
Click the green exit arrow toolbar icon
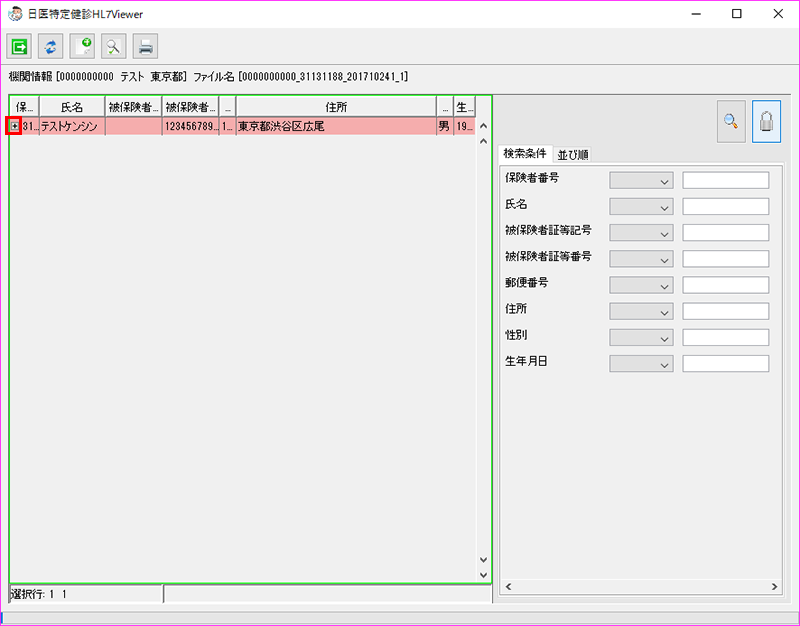[19, 46]
